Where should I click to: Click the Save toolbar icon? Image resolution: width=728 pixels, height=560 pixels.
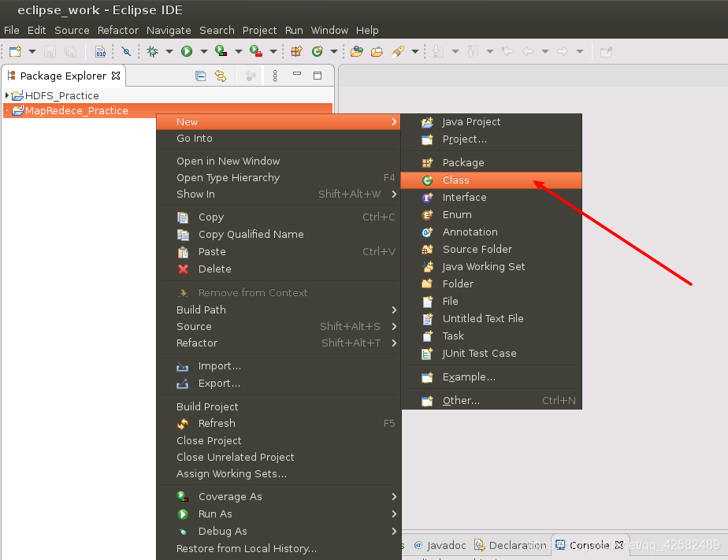tap(50, 51)
